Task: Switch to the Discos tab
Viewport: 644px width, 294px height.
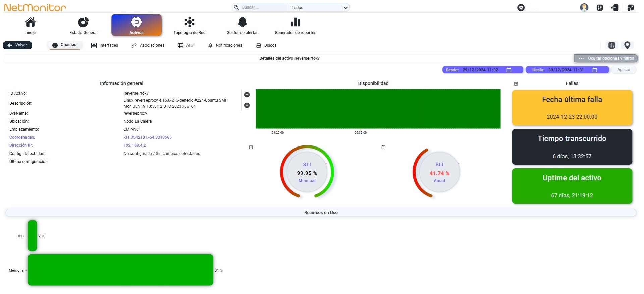Action: click(266, 45)
